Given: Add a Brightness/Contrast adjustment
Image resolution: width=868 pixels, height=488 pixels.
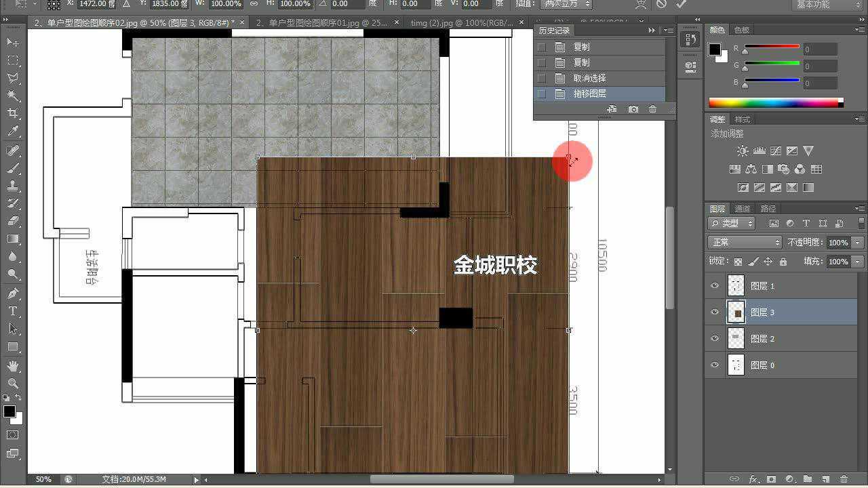Looking at the screenshot, I should pos(743,151).
